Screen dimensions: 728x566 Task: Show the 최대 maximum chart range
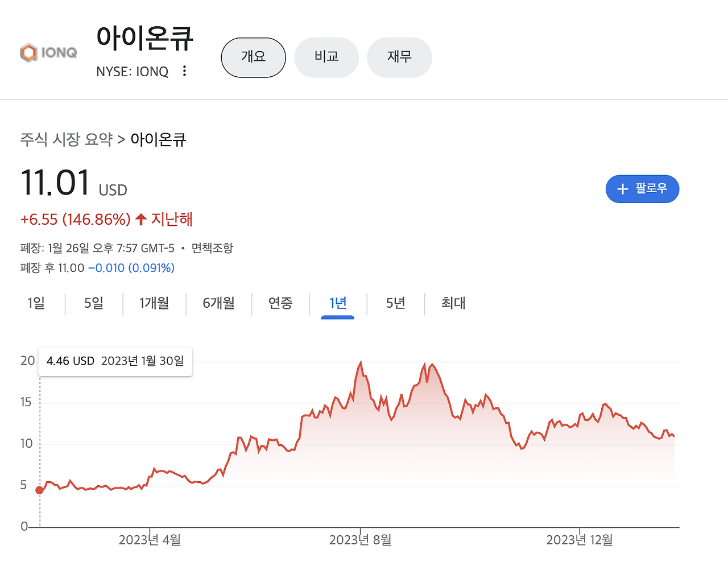pos(453,303)
